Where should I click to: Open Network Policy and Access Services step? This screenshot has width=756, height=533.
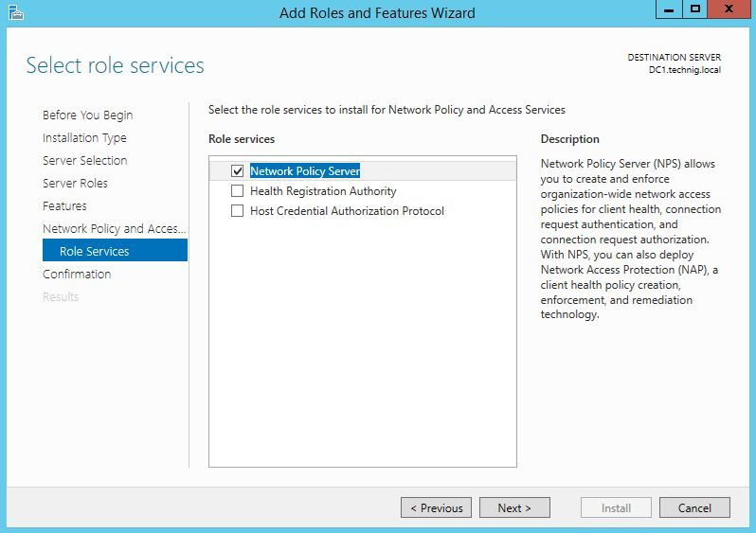click(114, 229)
